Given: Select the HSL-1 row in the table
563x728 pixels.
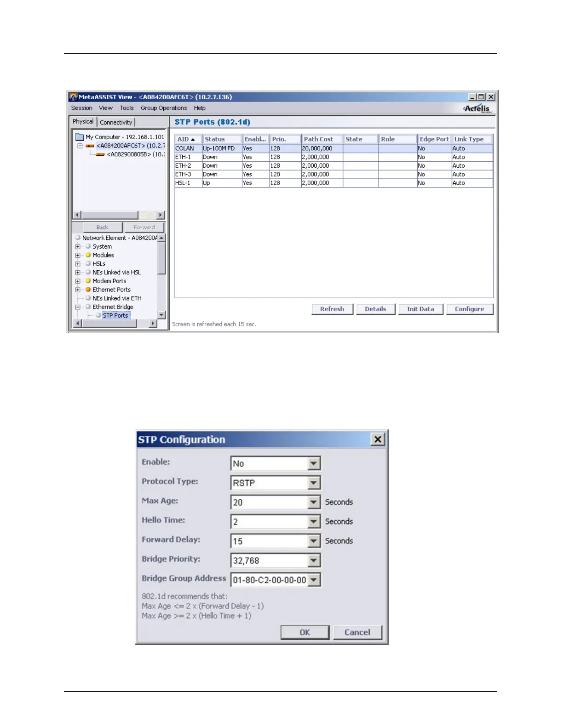Looking at the screenshot, I should pyautogui.click(x=334, y=183).
